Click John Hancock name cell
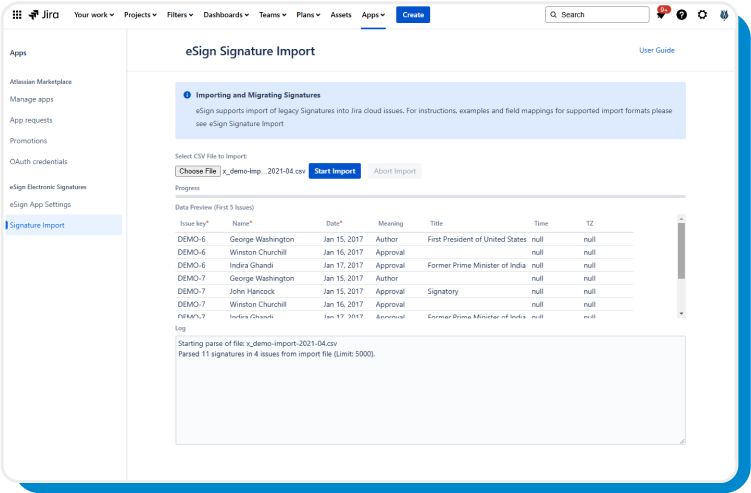Image resolution: width=751 pixels, height=493 pixels. tap(252, 291)
